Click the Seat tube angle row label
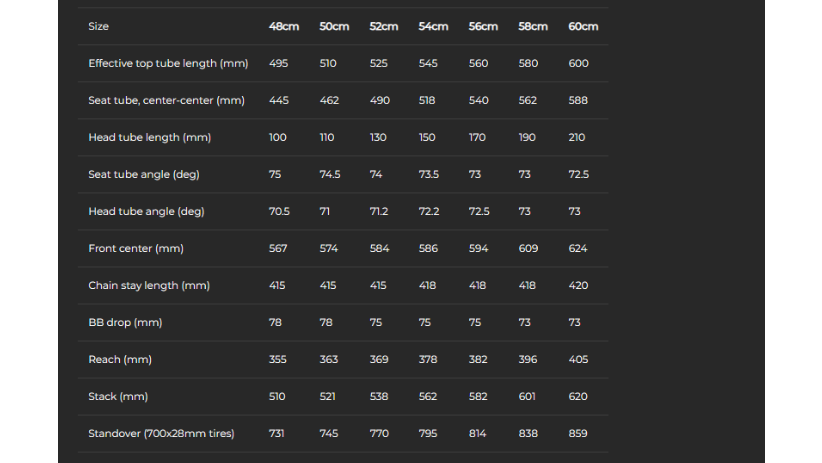The width and height of the screenshot is (822, 463). (x=144, y=175)
